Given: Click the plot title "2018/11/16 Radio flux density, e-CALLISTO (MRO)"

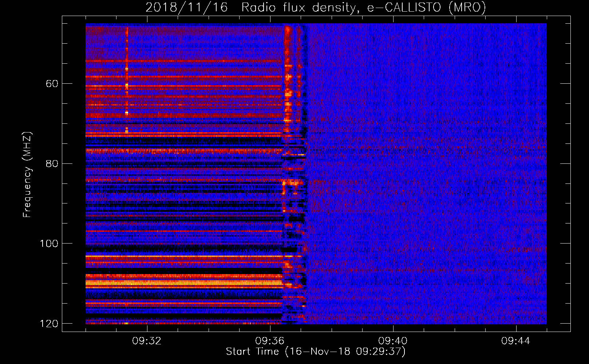Looking at the screenshot, I should click(316, 7).
